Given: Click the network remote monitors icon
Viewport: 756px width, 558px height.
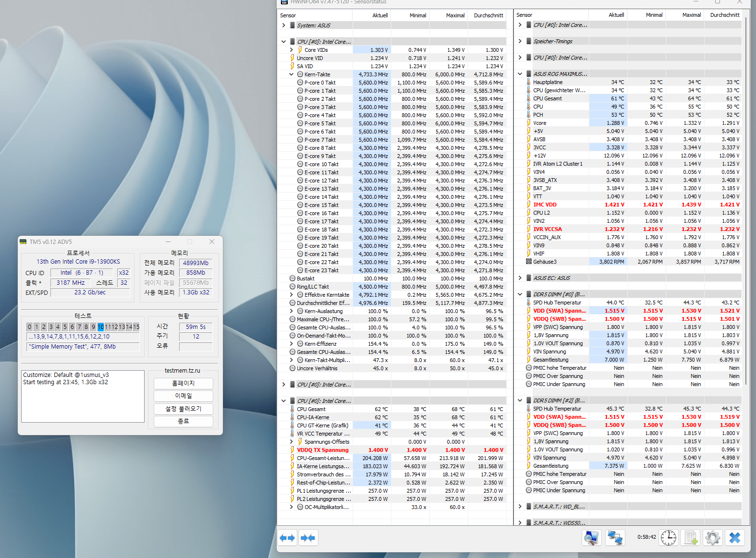Looking at the screenshot, I should pyautogui.click(x=615, y=538).
